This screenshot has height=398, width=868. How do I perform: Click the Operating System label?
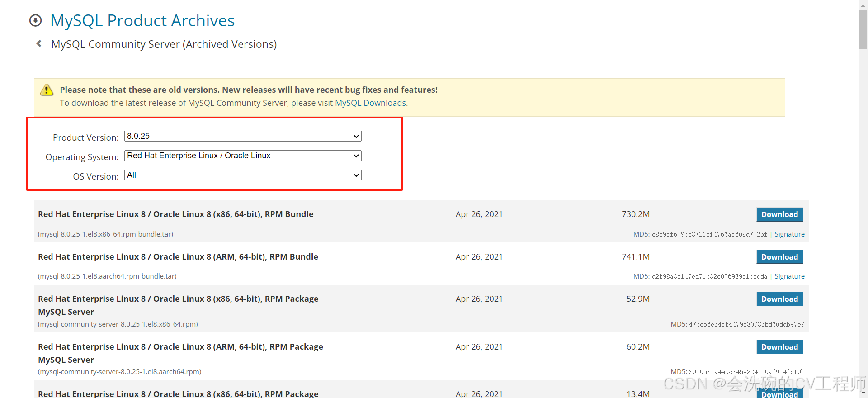click(82, 157)
